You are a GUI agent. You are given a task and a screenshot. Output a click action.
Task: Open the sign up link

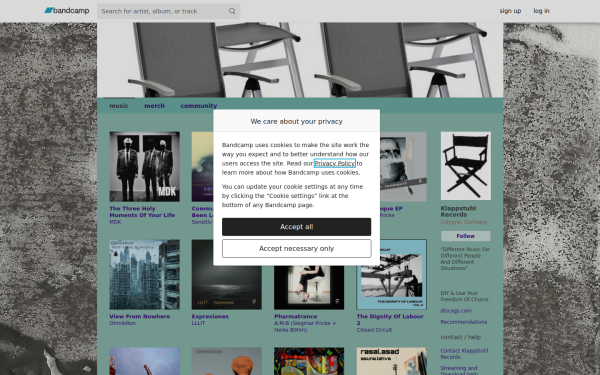510,11
